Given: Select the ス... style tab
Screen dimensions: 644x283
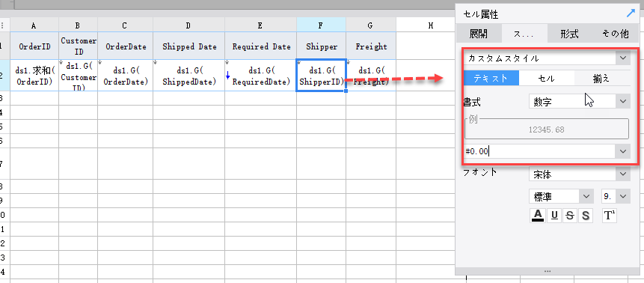Looking at the screenshot, I should click(x=524, y=34).
